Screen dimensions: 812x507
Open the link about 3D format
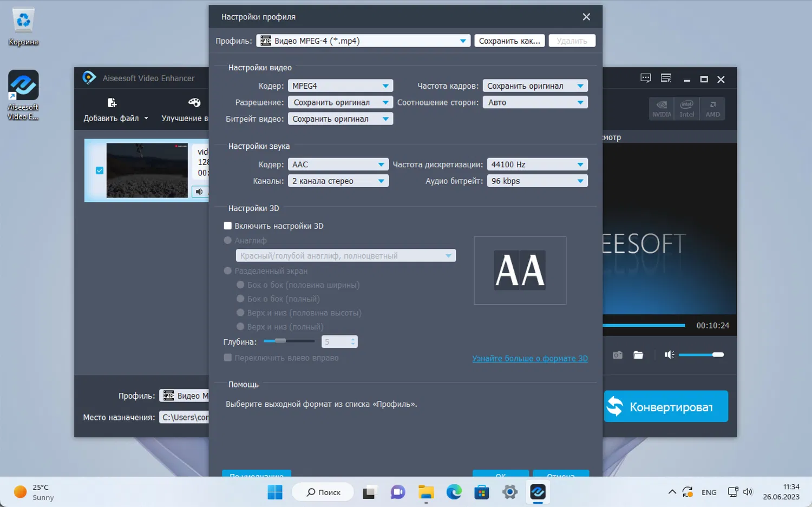[530, 358]
